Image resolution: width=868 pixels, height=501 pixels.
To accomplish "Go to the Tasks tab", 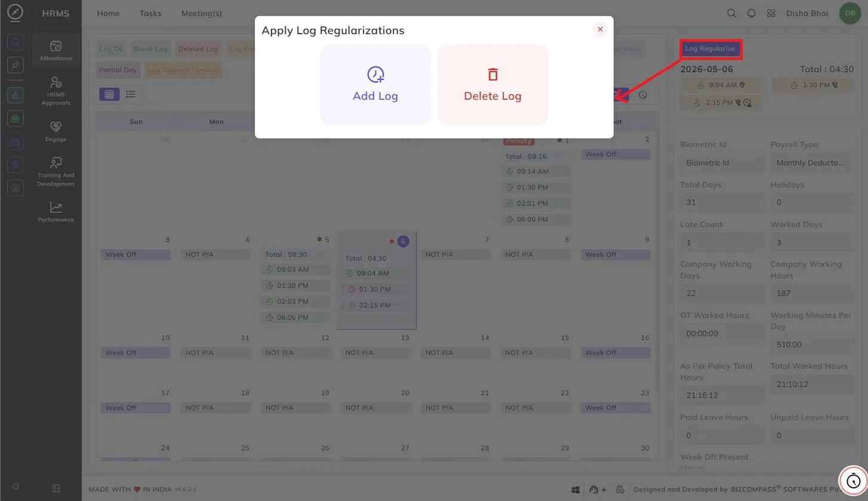I will [150, 13].
